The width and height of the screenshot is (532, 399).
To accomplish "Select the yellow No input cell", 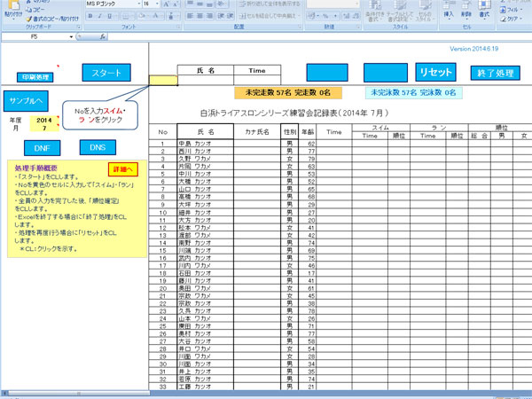I will tap(162, 80).
